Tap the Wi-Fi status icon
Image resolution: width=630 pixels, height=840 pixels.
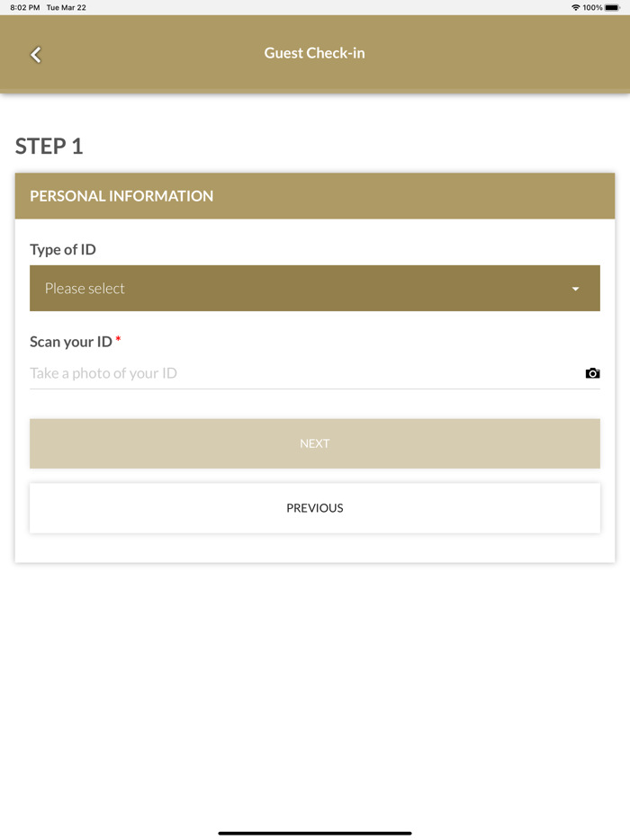(x=575, y=7)
